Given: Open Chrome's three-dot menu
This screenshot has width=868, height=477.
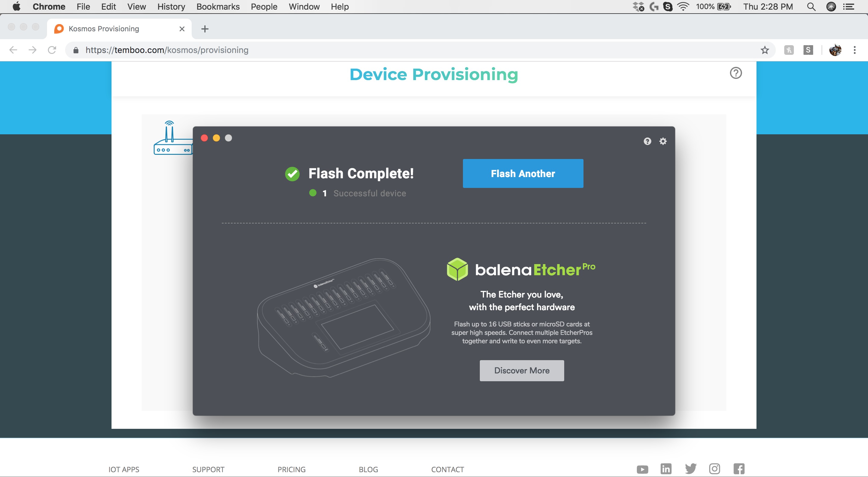Looking at the screenshot, I should point(854,50).
